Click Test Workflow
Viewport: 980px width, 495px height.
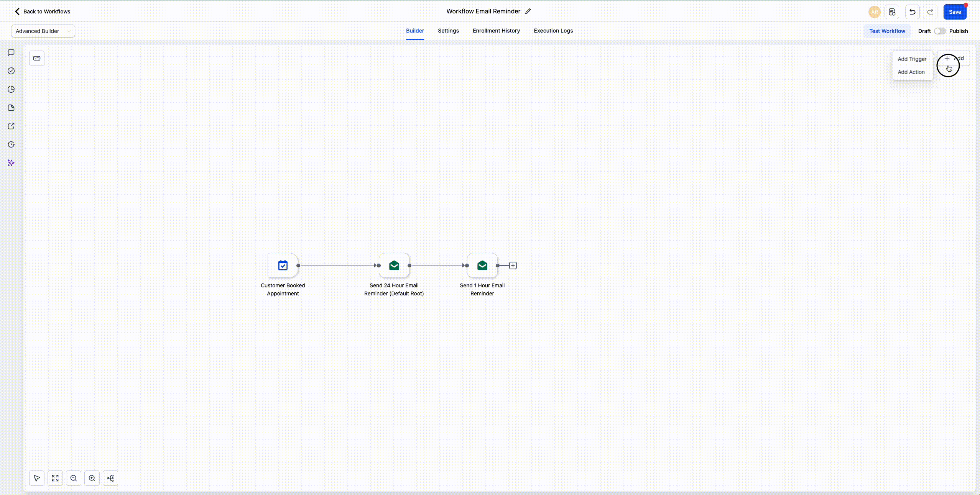(886, 31)
